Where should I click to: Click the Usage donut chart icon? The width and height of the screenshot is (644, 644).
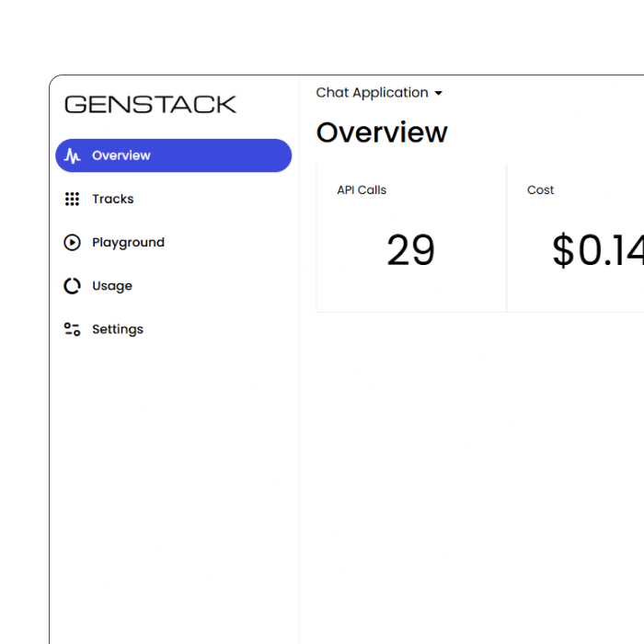72,286
